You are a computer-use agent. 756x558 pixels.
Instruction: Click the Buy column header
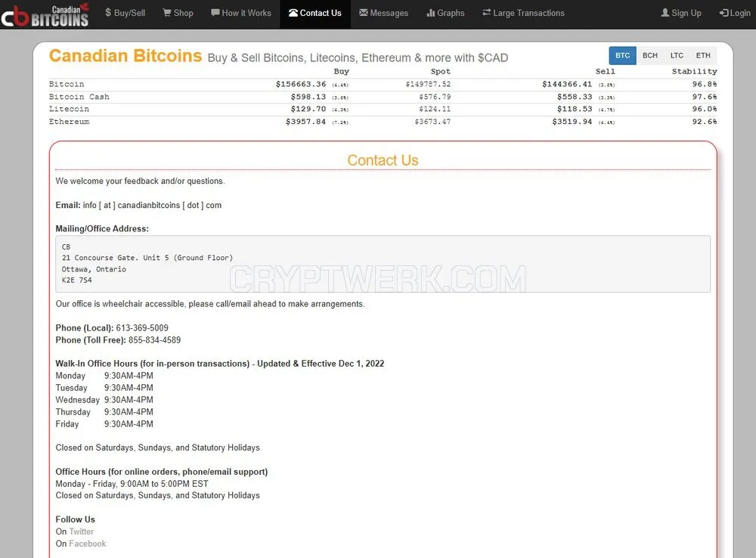[x=342, y=71]
